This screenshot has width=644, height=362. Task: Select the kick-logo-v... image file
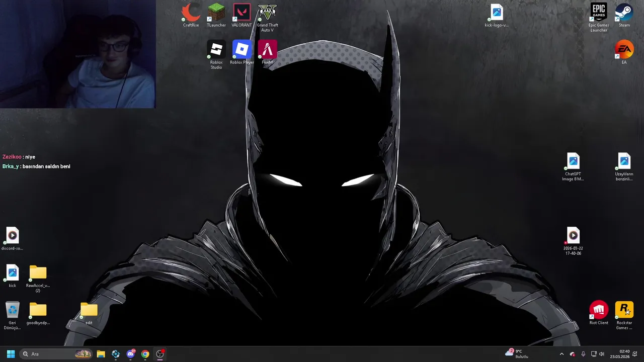pyautogui.click(x=497, y=16)
